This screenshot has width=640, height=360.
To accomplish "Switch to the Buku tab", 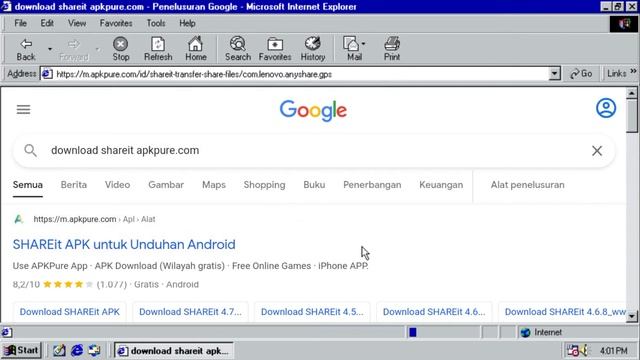I will point(314,185).
